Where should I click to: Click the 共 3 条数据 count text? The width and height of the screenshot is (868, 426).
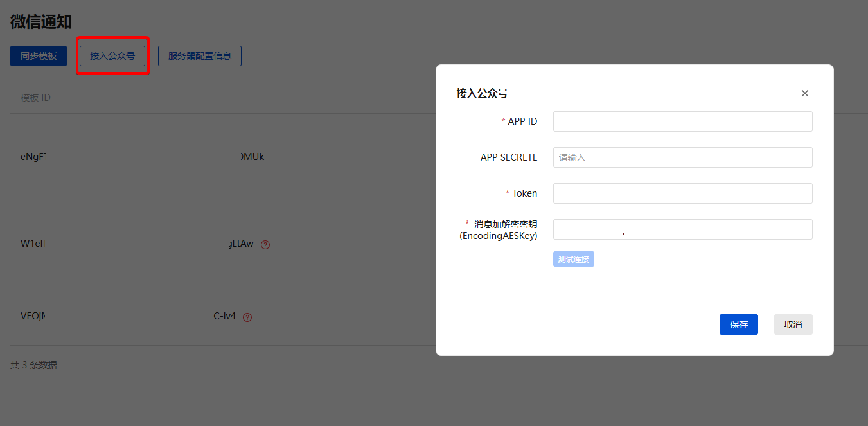pyautogui.click(x=33, y=365)
